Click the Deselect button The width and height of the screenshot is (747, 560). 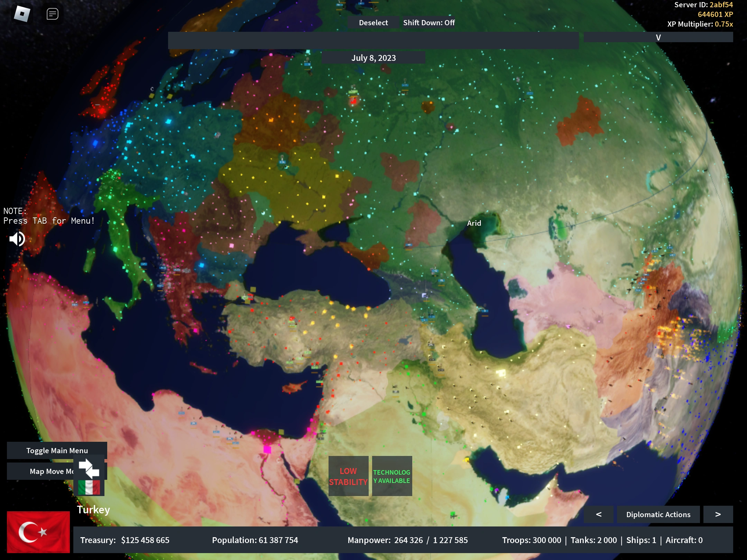(373, 23)
